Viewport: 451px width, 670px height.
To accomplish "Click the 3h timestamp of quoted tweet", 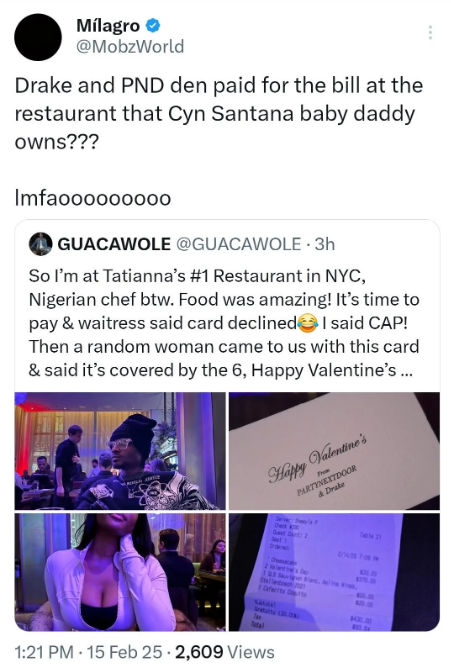I will 324,244.
